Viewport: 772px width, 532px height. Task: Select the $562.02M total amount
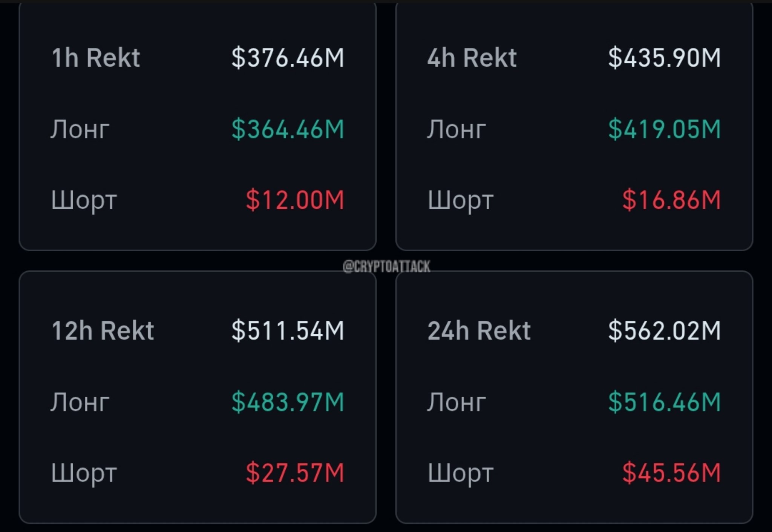coord(664,331)
